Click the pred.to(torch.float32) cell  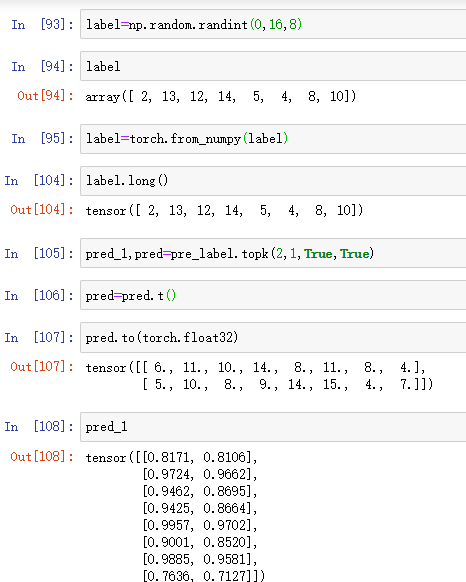point(273,337)
